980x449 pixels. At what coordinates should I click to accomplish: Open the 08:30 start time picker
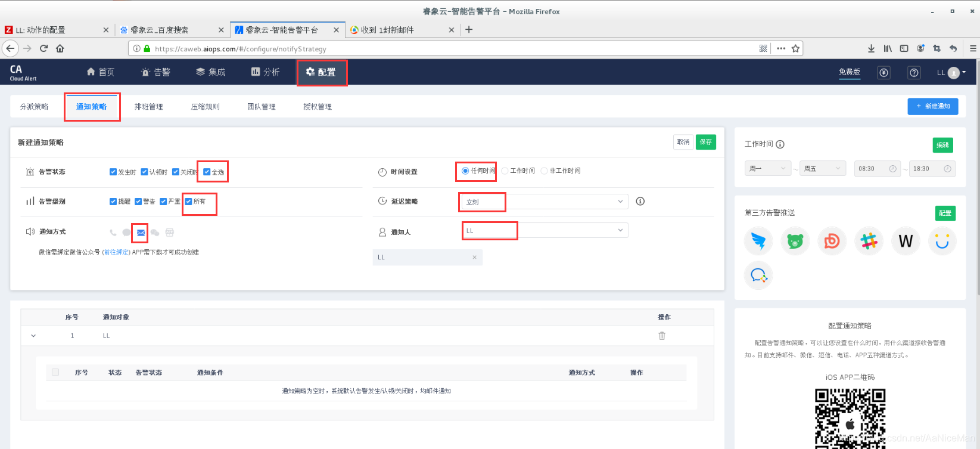[877, 169]
